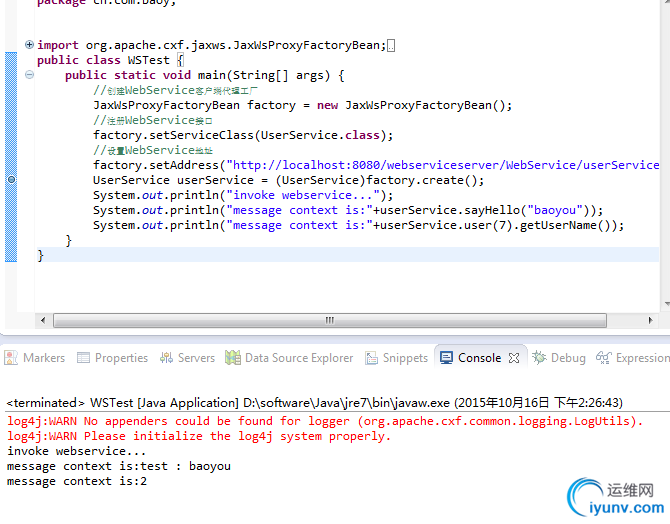Click the factory.create() statement line
This screenshot has height=524, width=670.
coord(288,180)
